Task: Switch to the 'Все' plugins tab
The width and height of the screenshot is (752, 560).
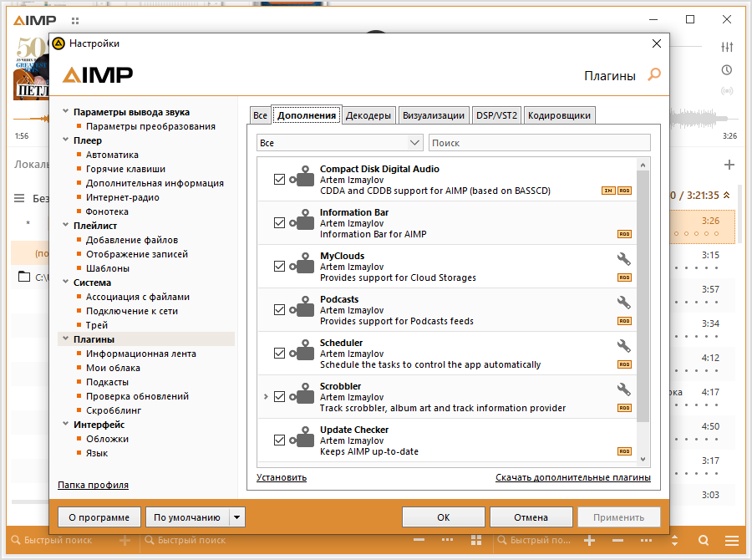Action: point(260,115)
